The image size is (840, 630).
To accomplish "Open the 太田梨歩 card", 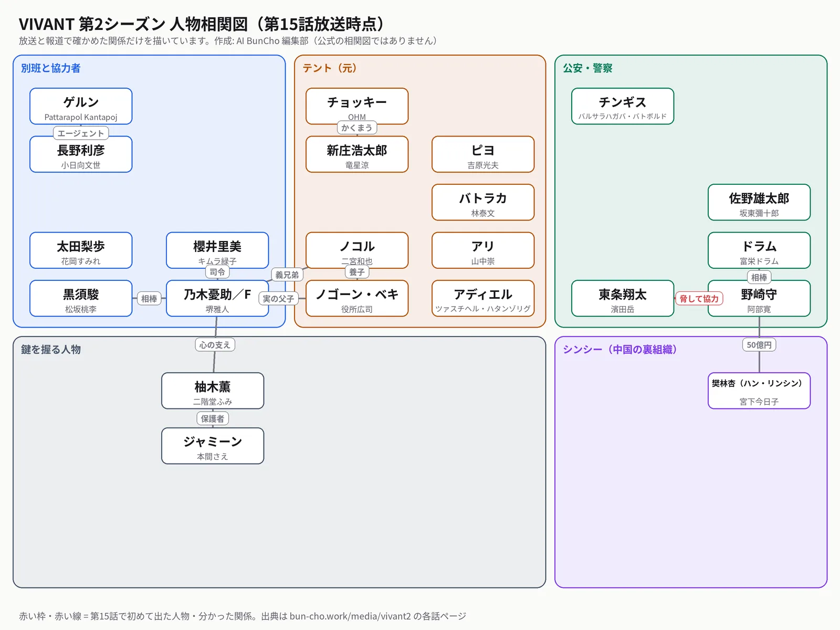I will [81, 250].
